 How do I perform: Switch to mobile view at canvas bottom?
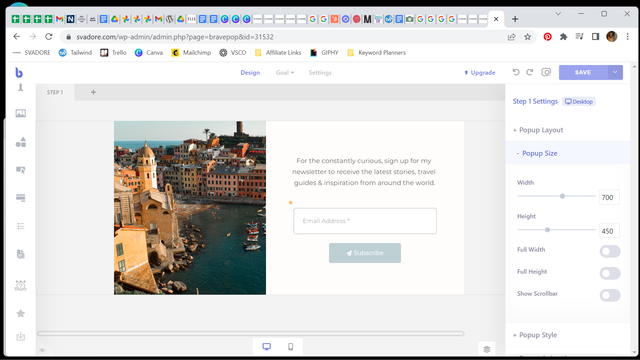[291, 347]
